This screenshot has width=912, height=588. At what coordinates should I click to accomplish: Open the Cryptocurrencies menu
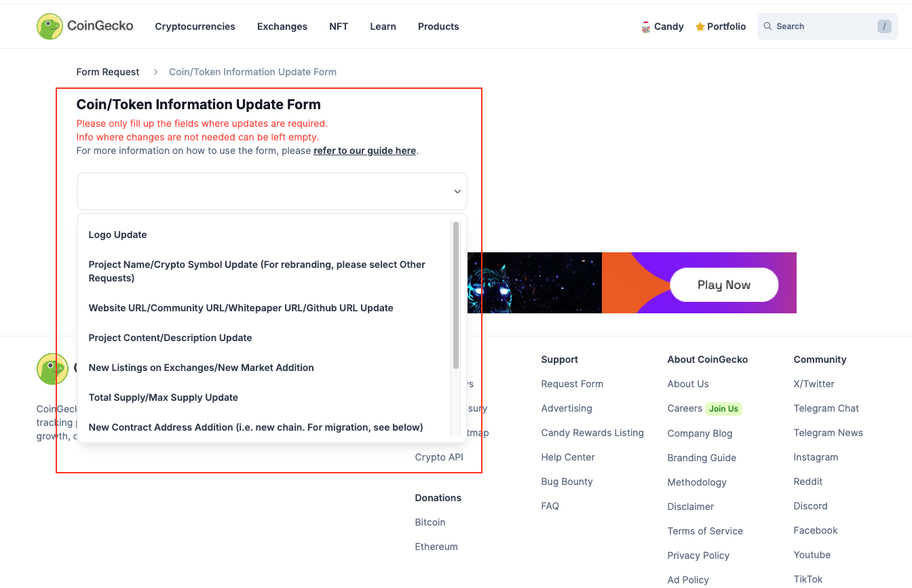(x=195, y=26)
